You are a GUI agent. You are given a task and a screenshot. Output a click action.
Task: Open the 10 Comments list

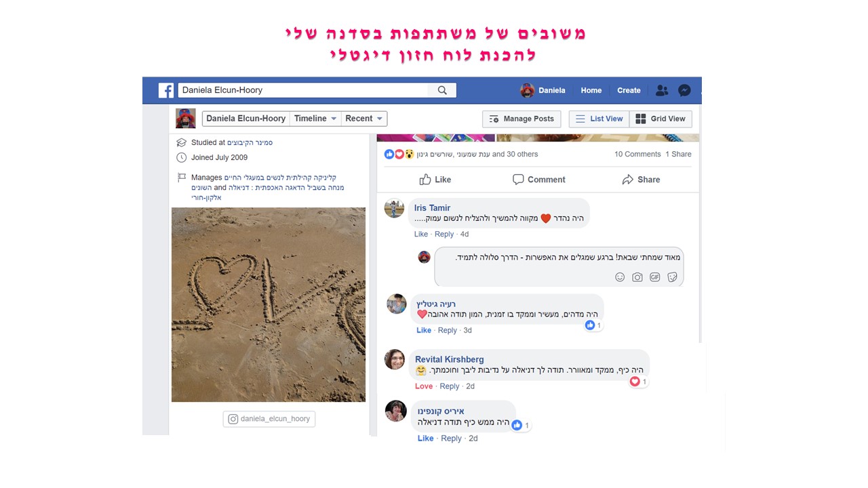pos(637,155)
